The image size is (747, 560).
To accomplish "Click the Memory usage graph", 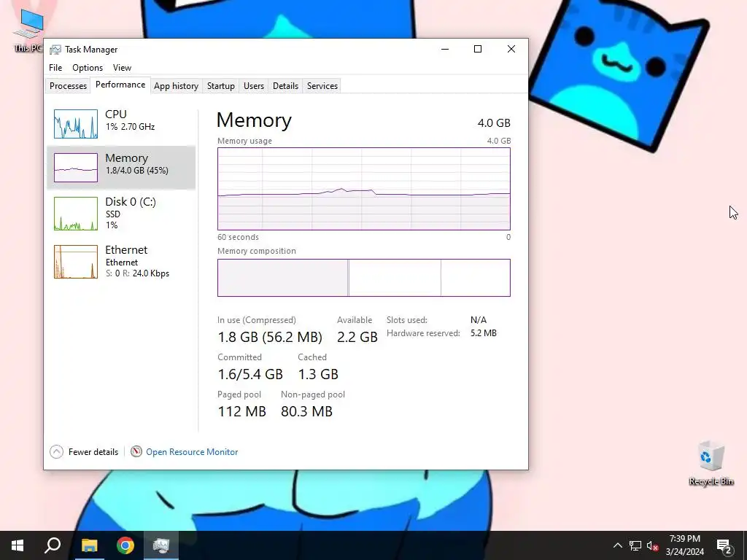I will (363, 189).
